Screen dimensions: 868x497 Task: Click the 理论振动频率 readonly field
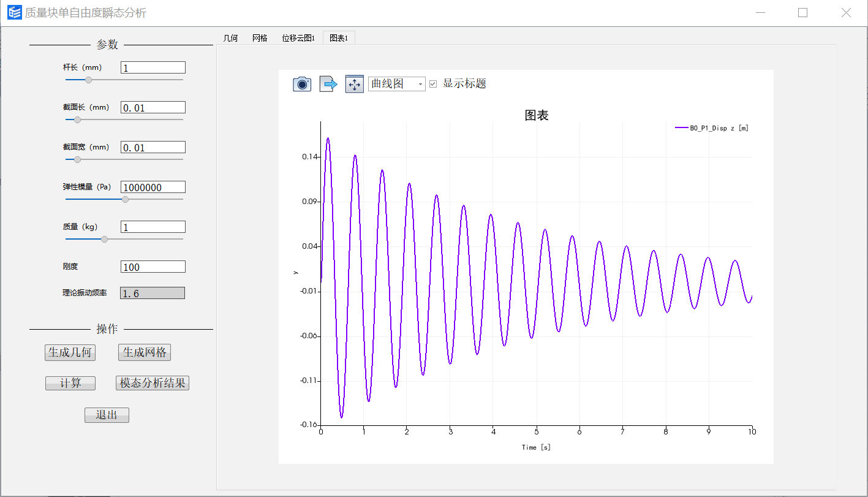(x=153, y=294)
